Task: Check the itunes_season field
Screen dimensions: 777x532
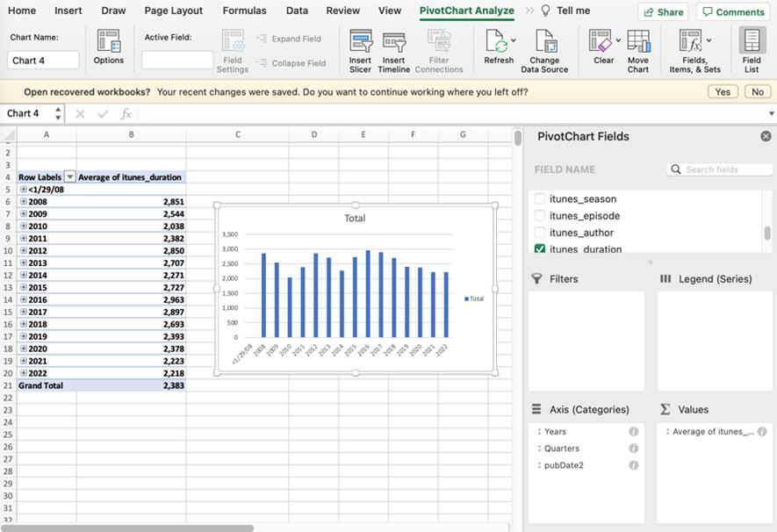Action: [540, 199]
